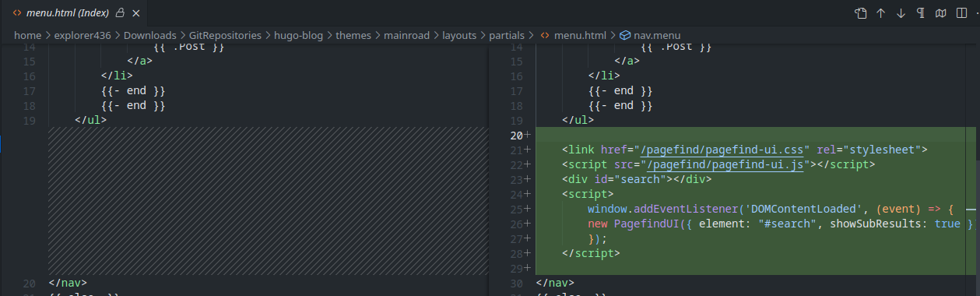Go to next change with down arrow

click(x=901, y=13)
